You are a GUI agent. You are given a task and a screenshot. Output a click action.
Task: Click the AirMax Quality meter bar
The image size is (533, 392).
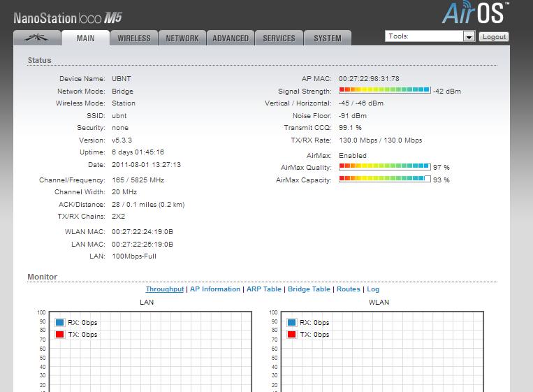[384, 167]
